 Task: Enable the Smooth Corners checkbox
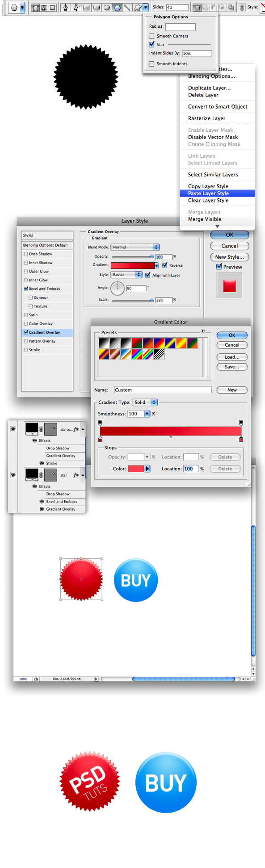[151, 36]
